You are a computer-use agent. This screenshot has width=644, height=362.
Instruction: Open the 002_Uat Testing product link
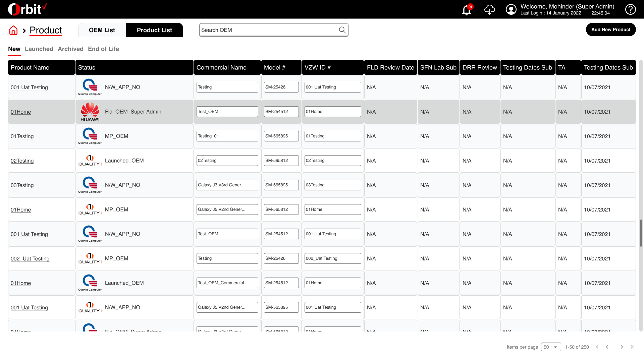pyautogui.click(x=30, y=258)
